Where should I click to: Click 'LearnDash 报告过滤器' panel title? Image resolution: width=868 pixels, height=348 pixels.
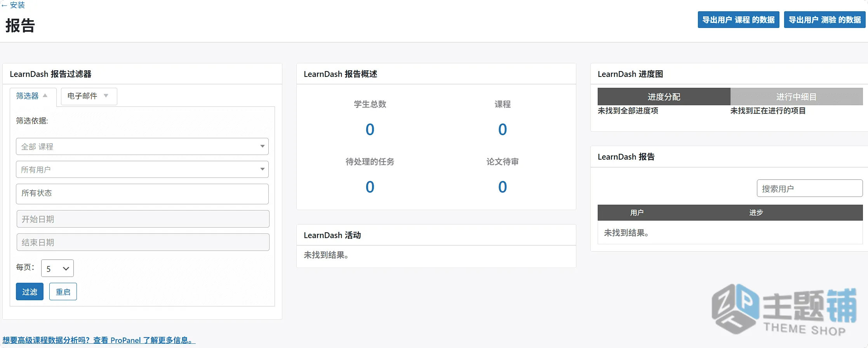pos(50,74)
